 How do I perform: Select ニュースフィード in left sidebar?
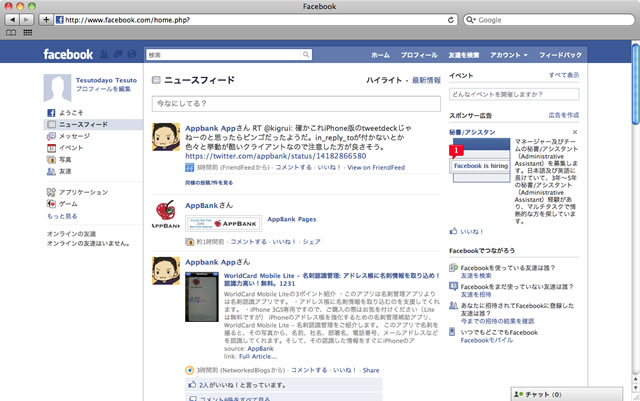[x=93, y=124]
